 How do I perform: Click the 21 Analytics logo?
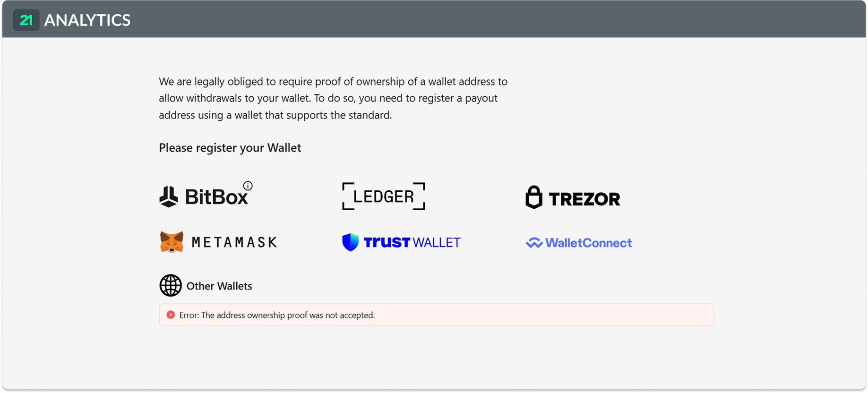pyautogui.click(x=27, y=19)
